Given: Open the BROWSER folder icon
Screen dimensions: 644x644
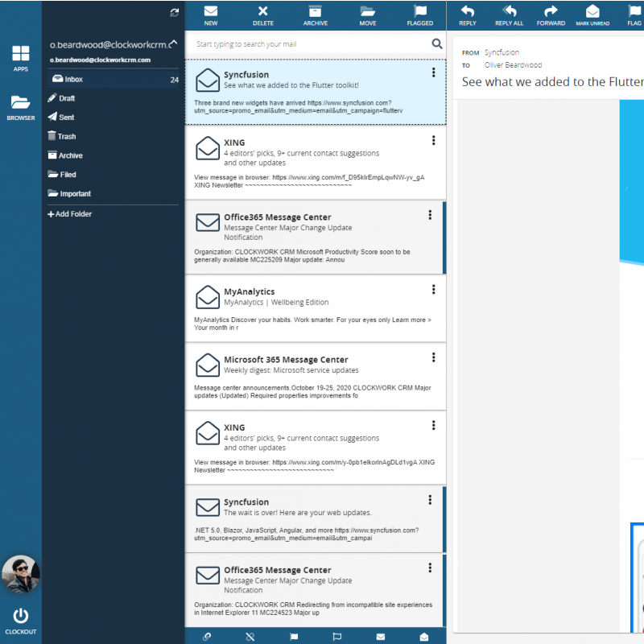Looking at the screenshot, I should pos(21,108).
